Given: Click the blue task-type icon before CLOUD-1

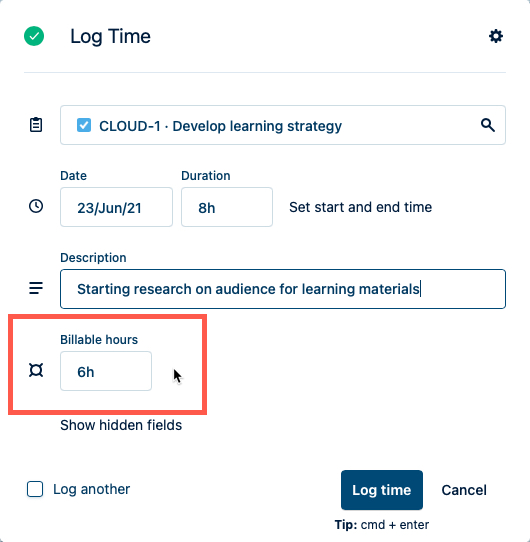Looking at the screenshot, I should [84, 125].
